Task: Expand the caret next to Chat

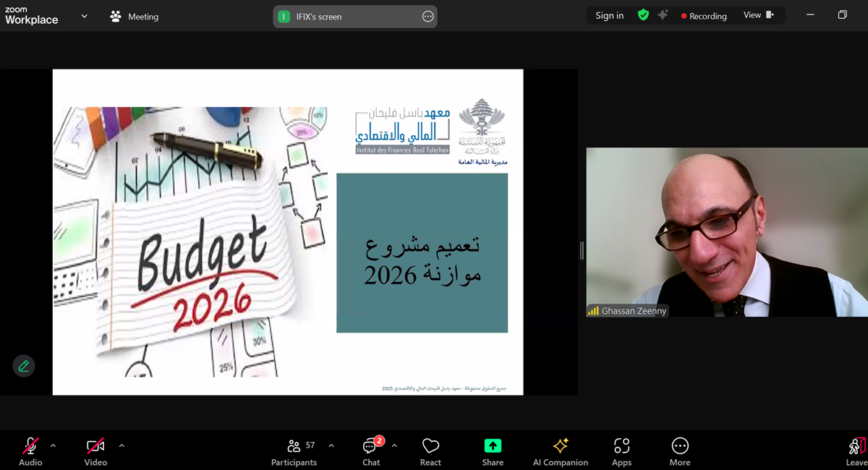Action: click(x=394, y=445)
